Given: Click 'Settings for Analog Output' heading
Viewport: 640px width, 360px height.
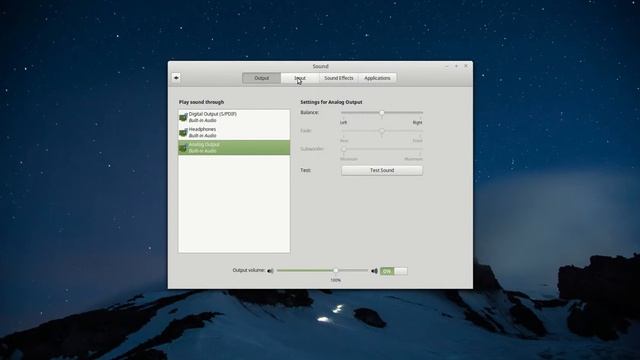Looking at the screenshot, I should coord(331,102).
